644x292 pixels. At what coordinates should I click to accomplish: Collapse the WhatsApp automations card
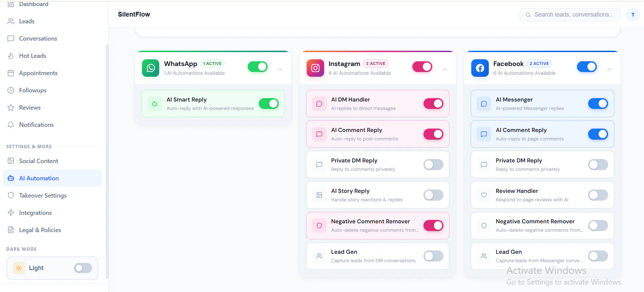point(280,69)
